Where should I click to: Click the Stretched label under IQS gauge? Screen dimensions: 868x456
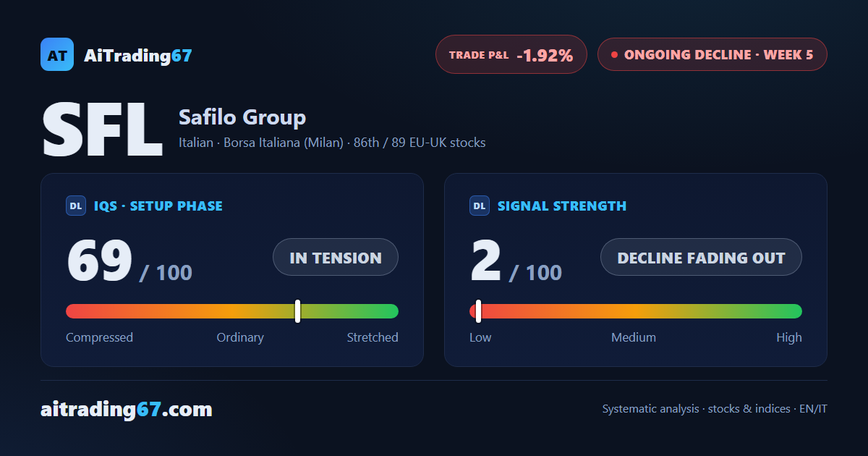click(373, 337)
